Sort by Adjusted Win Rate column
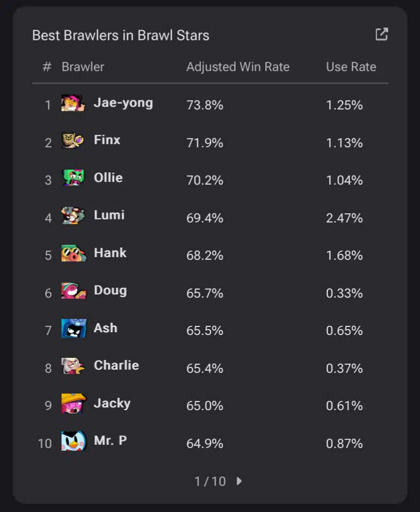The width and height of the screenshot is (420, 512). pos(238,67)
